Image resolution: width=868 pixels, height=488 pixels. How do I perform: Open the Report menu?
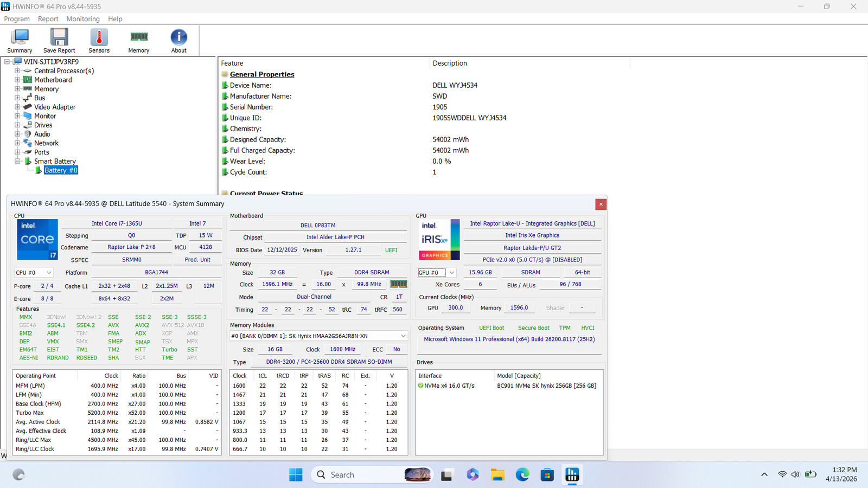[x=48, y=19]
